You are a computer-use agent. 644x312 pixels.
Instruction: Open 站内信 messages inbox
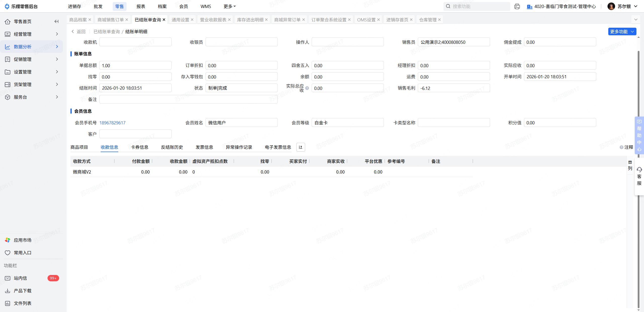[20, 278]
